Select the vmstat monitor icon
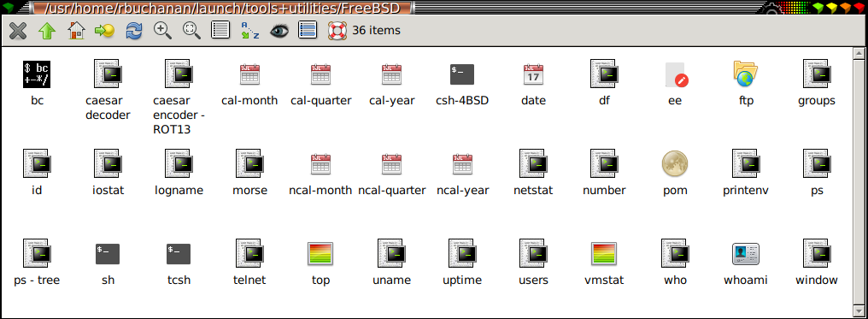This screenshot has height=319, width=868. [604, 254]
